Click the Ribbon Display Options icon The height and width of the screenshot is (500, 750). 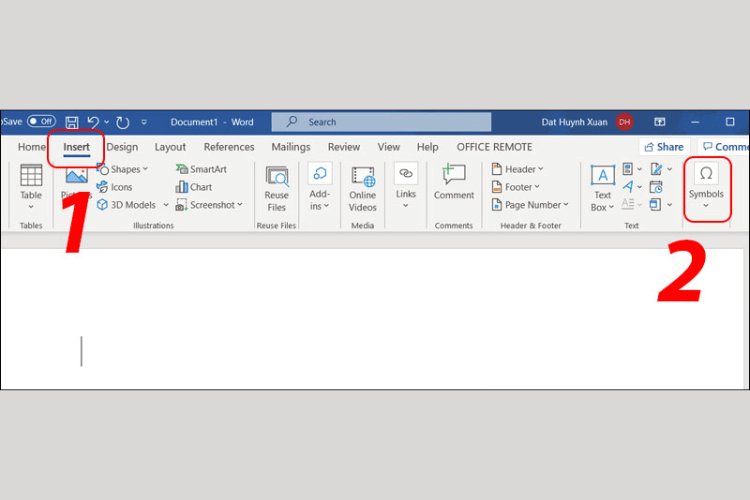point(660,122)
